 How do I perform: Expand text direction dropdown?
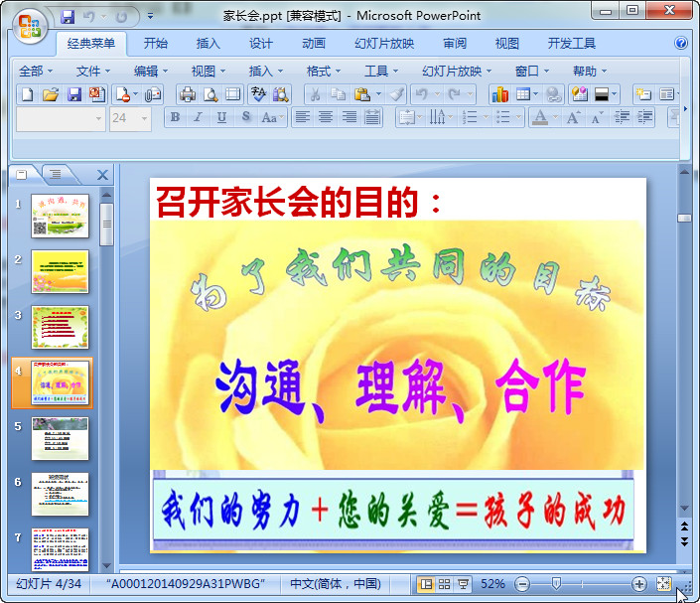tap(450, 117)
